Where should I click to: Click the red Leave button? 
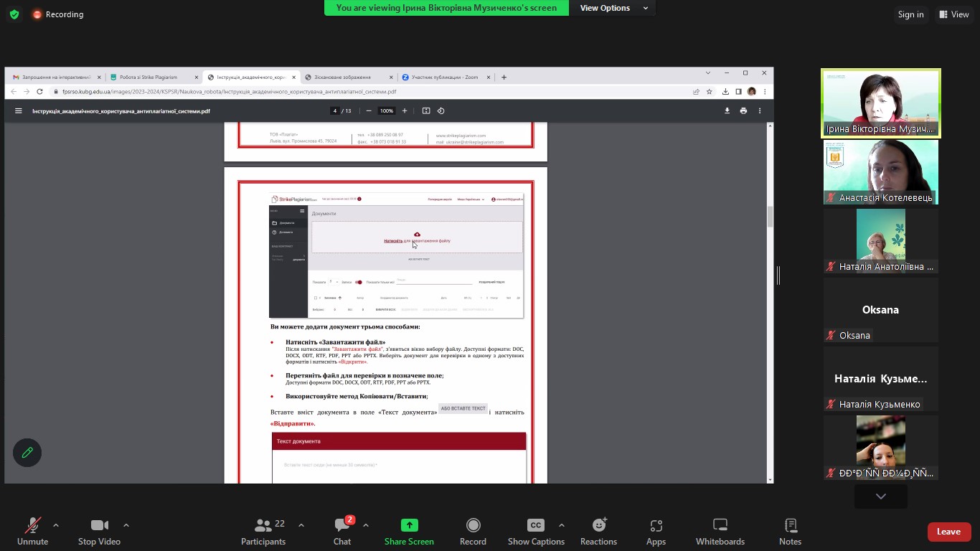(948, 532)
